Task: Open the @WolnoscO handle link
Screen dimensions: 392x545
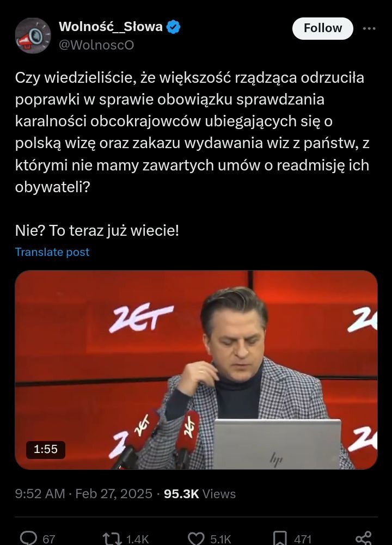Action: pos(96,45)
